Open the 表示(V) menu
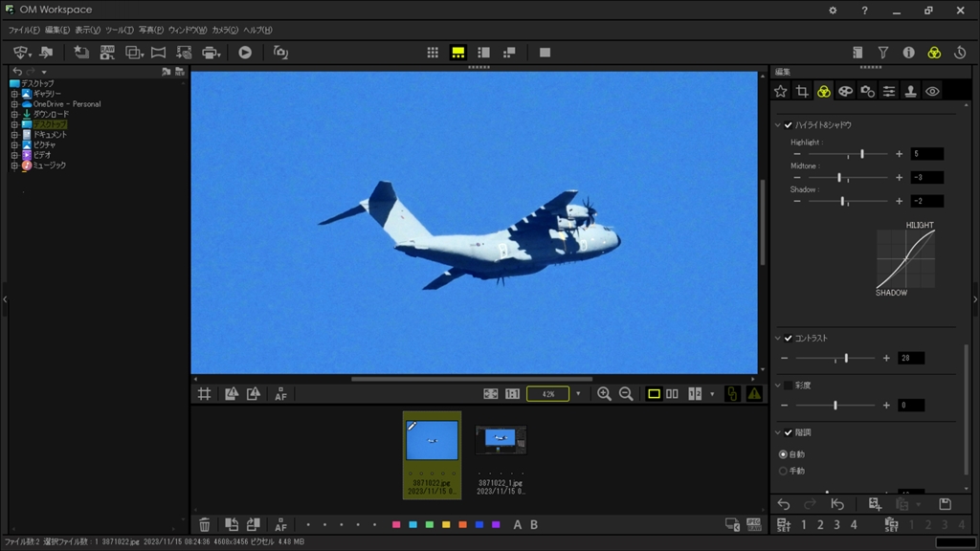Viewport: 980px width, 551px height. 87,30
